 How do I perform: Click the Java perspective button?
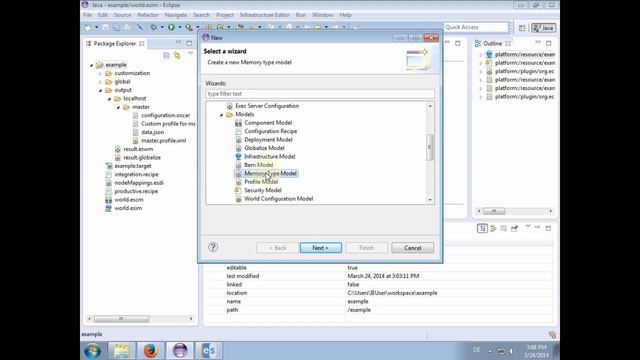pos(543,28)
